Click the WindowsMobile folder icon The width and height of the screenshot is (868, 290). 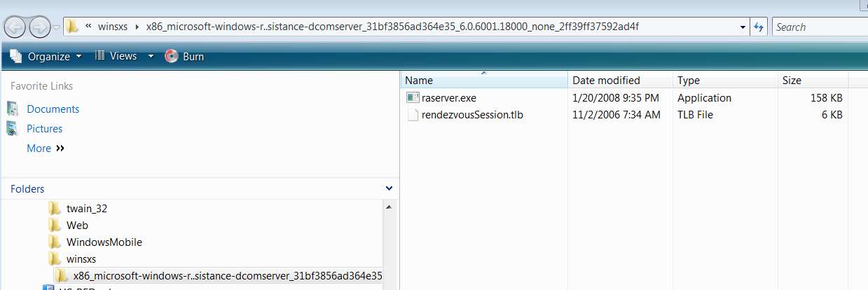[55, 242]
